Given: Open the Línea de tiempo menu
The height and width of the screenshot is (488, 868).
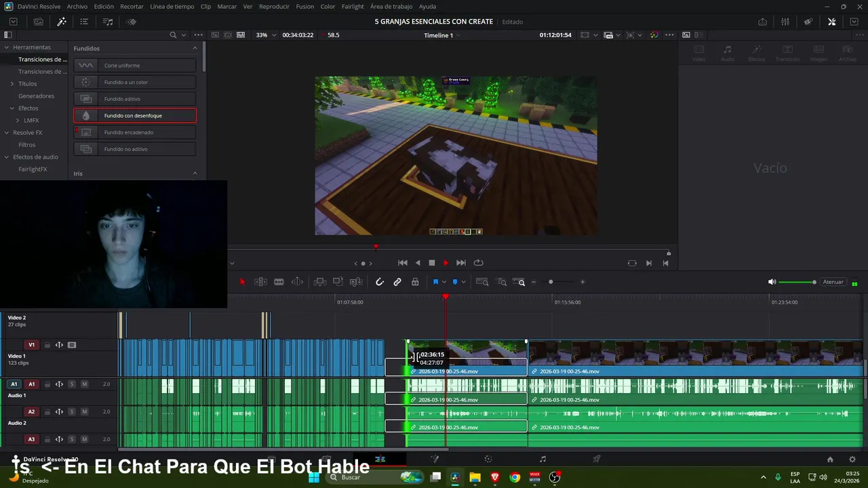Looking at the screenshot, I should tap(172, 6).
